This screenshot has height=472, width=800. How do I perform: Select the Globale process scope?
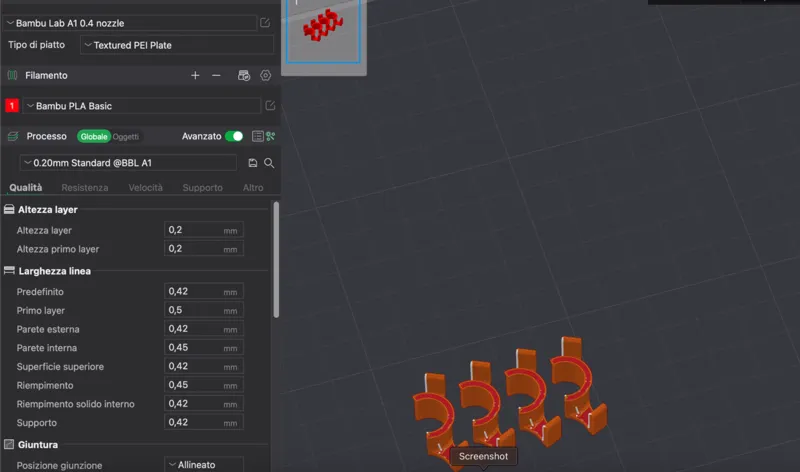coord(94,137)
